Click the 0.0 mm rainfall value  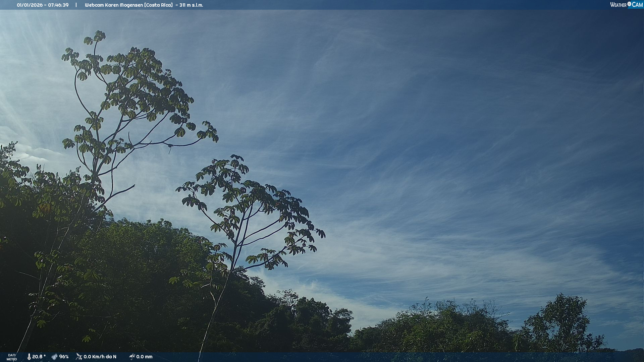tap(144, 357)
